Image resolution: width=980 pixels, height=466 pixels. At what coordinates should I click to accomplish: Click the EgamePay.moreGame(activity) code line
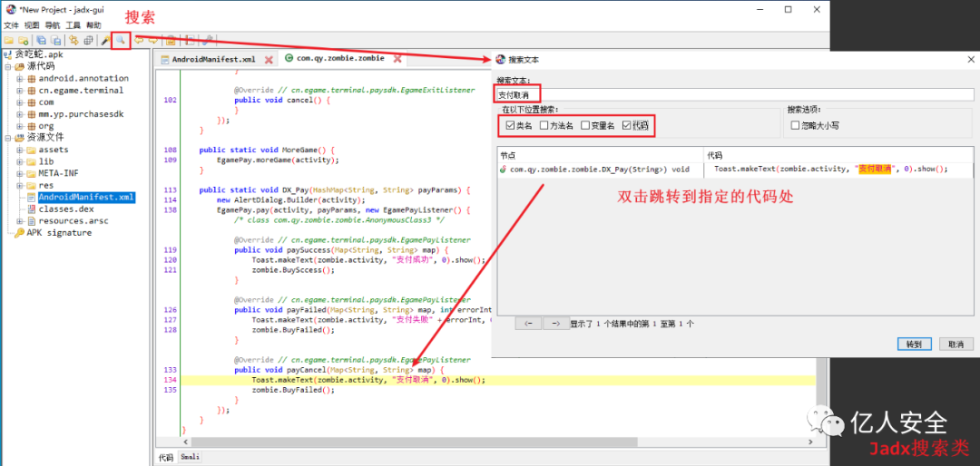(x=279, y=160)
